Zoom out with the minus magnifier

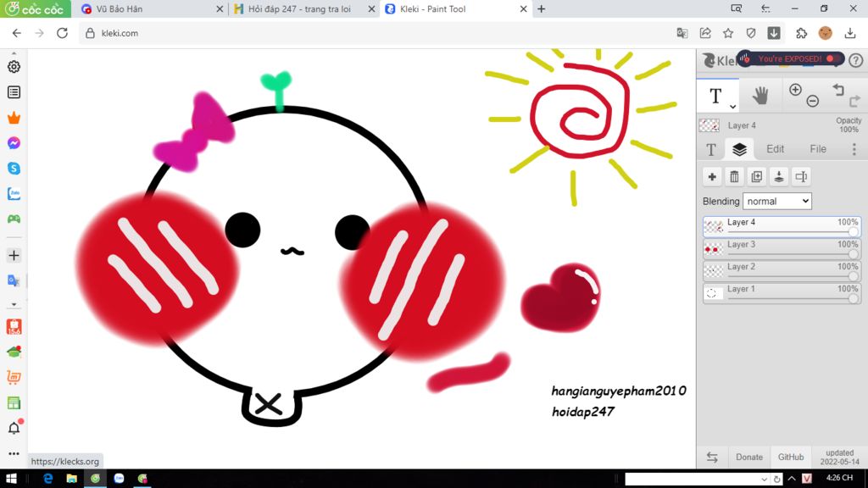[812, 101]
